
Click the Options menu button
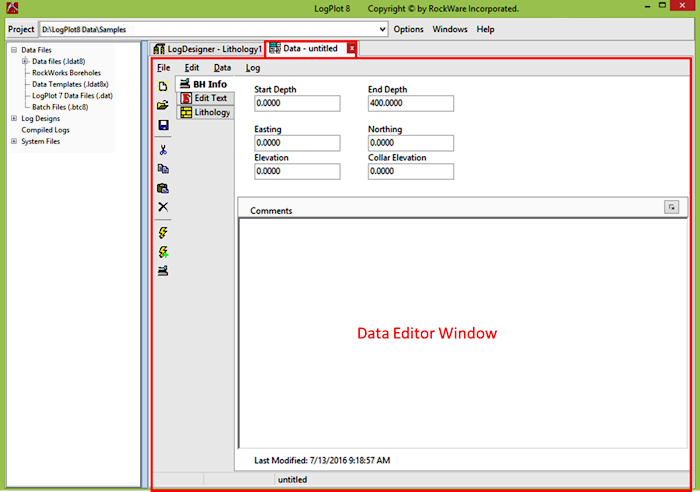[408, 30]
